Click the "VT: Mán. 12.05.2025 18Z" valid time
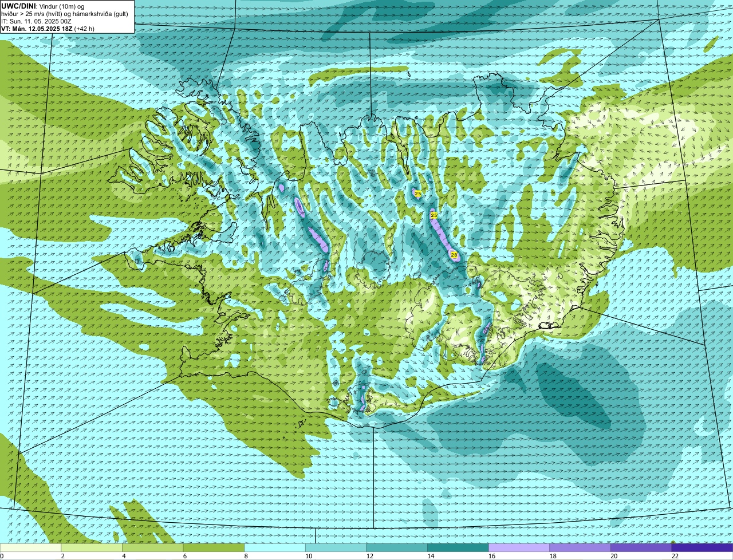This screenshot has height=560, width=733. coord(37,29)
